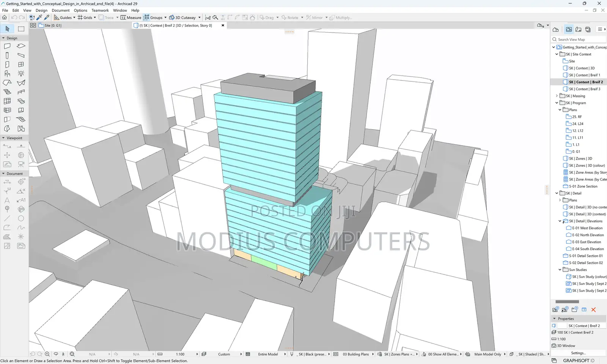
Task: Select the Object chair tool
Action: click(x=7, y=74)
